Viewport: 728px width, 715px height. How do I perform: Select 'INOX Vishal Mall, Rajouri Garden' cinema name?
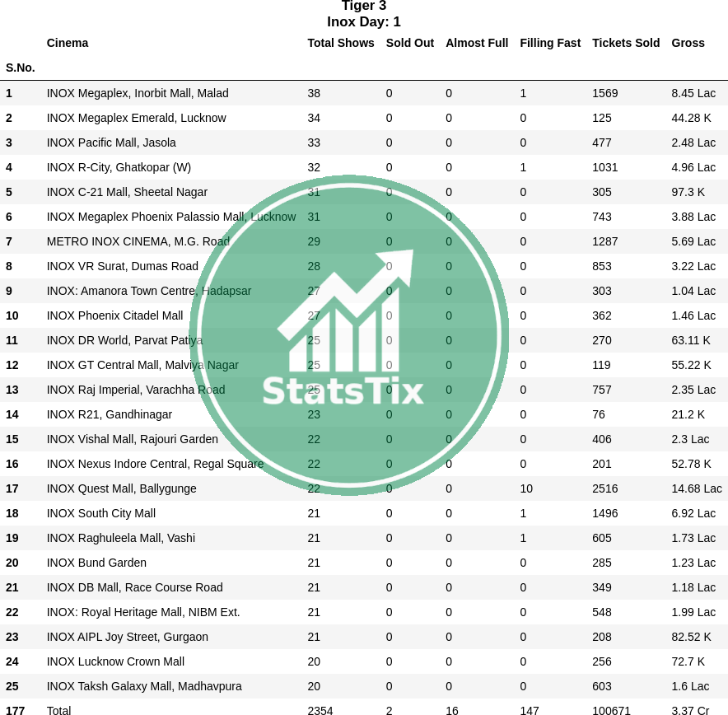pos(132,439)
